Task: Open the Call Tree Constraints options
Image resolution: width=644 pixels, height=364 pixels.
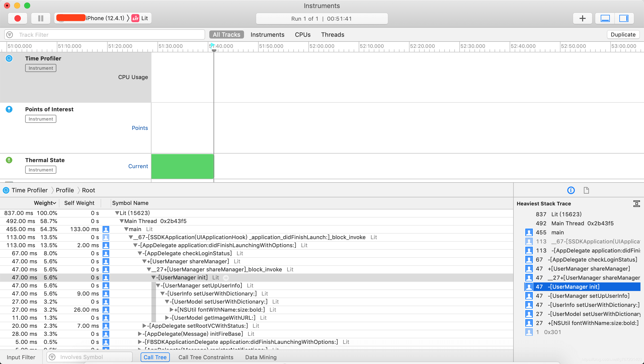Action: [206, 357]
